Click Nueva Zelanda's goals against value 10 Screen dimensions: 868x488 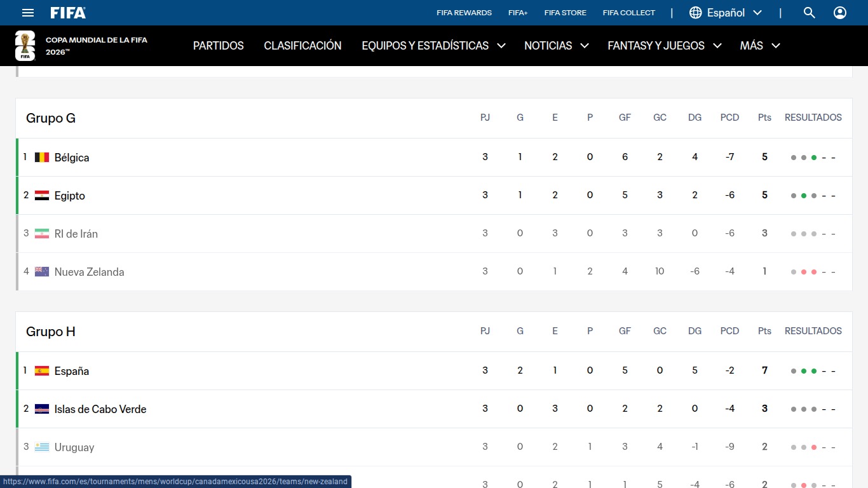(660, 271)
